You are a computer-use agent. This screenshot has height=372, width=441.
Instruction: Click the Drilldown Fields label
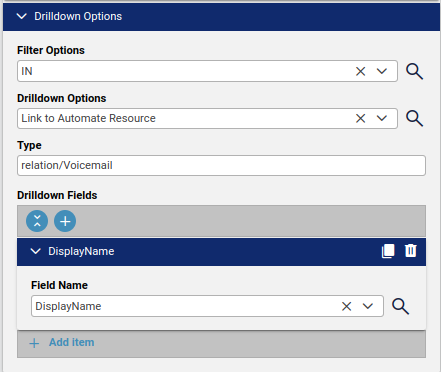57,195
